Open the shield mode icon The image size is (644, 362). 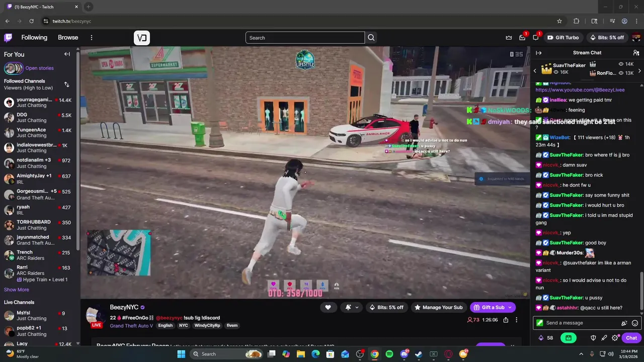click(593, 338)
